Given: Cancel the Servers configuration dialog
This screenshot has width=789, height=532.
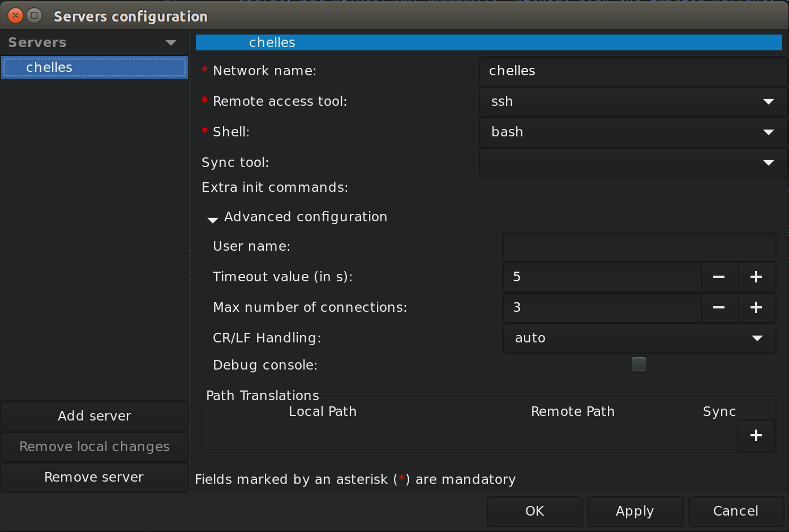Looking at the screenshot, I should pyautogui.click(x=736, y=511).
